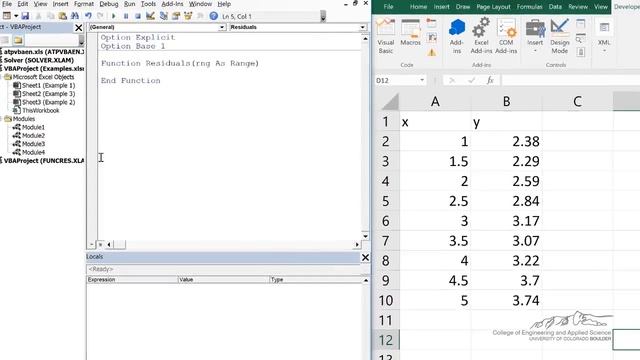Select ThisWorkbook in project tree
The height and width of the screenshot is (360, 640).
(x=40, y=110)
